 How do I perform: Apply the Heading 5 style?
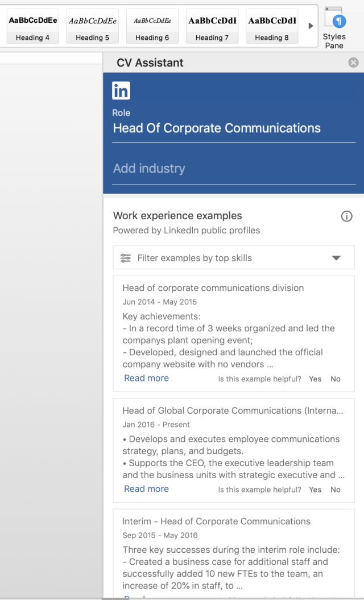click(93, 26)
